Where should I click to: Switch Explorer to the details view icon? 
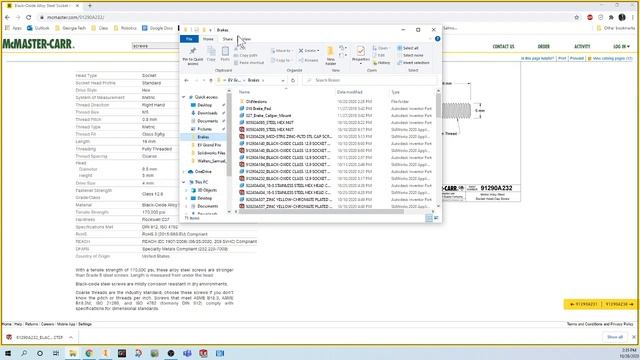pos(429,218)
